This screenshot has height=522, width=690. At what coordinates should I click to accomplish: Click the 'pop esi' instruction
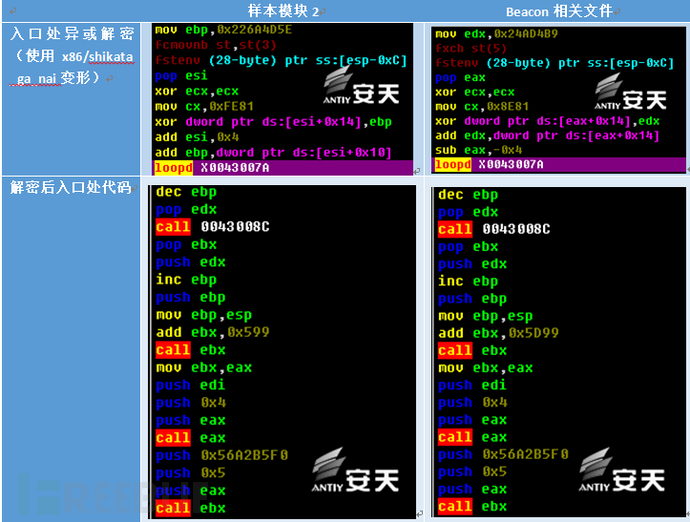[181, 76]
